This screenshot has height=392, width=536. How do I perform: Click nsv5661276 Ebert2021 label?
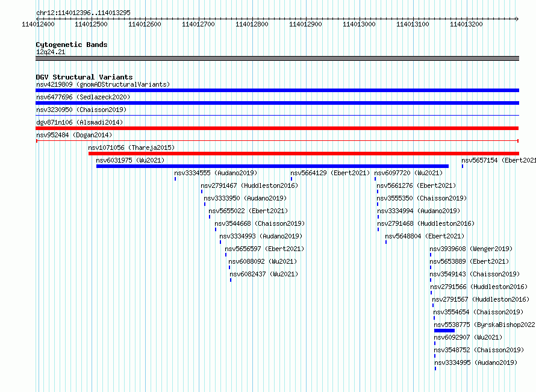tap(416, 185)
